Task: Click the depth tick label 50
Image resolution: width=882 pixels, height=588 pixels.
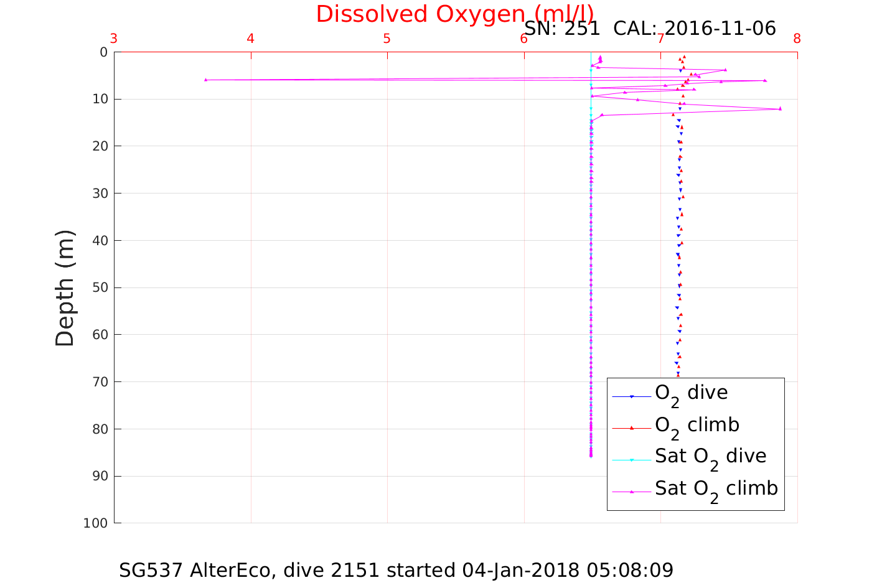Action: (x=100, y=287)
